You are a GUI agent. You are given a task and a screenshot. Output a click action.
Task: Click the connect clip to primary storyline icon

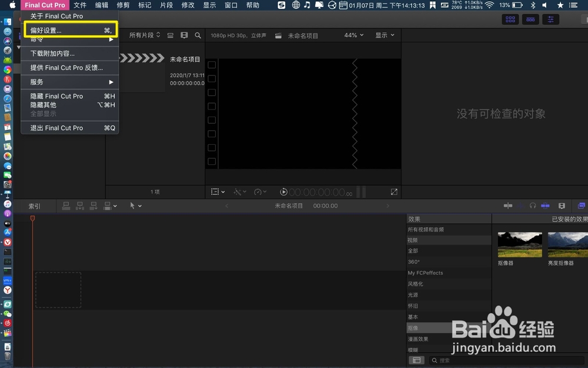pos(66,205)
